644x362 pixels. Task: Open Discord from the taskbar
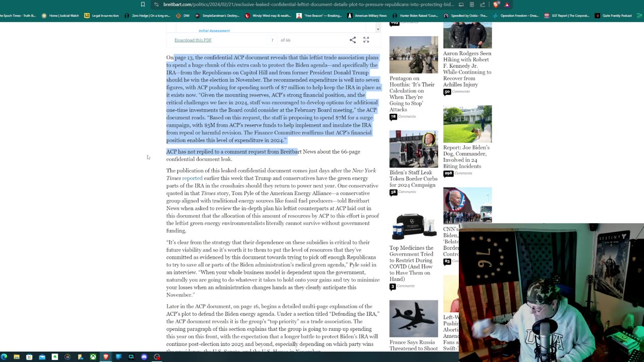point(144,357)
